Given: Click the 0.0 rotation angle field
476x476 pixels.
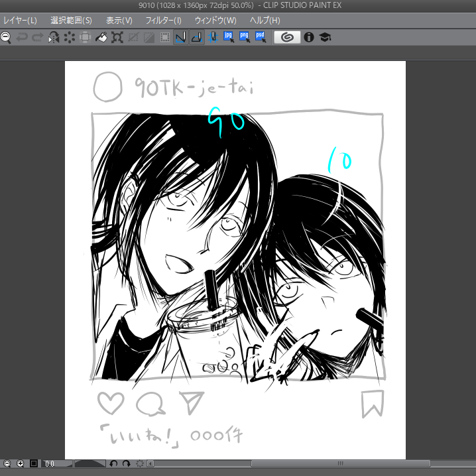Looking at the screenshot, I should point(57,464).
